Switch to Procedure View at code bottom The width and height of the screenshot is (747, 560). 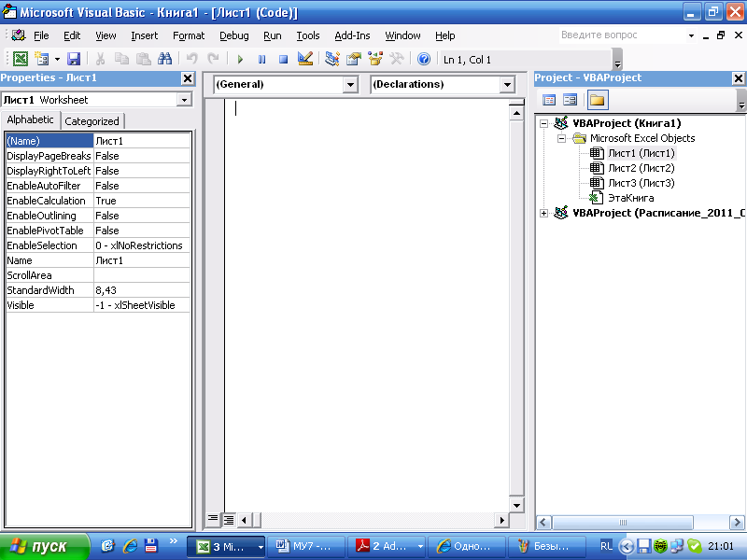pyautogui.click(x=213, y=519)
